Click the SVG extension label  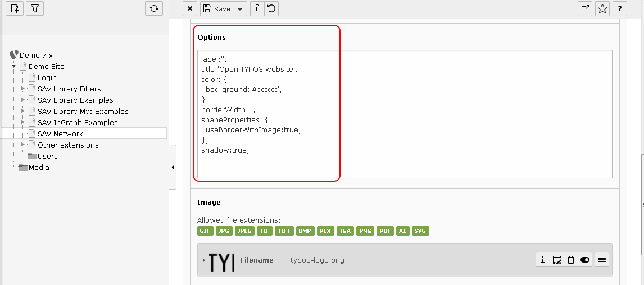[x=420, y=231]
